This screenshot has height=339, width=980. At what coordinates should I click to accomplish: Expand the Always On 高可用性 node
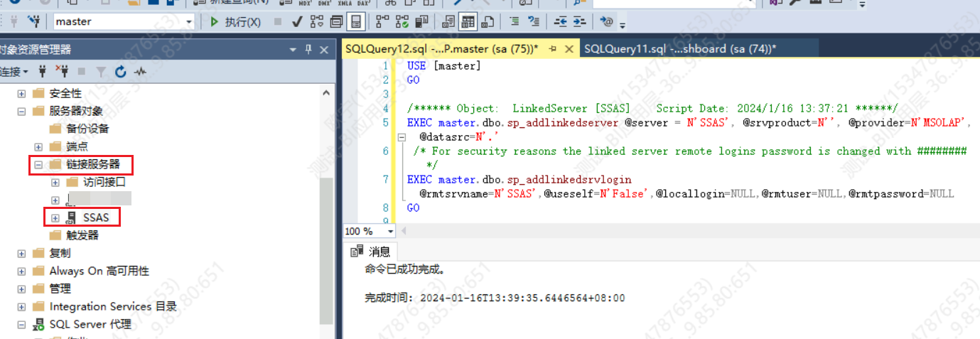point(21,271)
